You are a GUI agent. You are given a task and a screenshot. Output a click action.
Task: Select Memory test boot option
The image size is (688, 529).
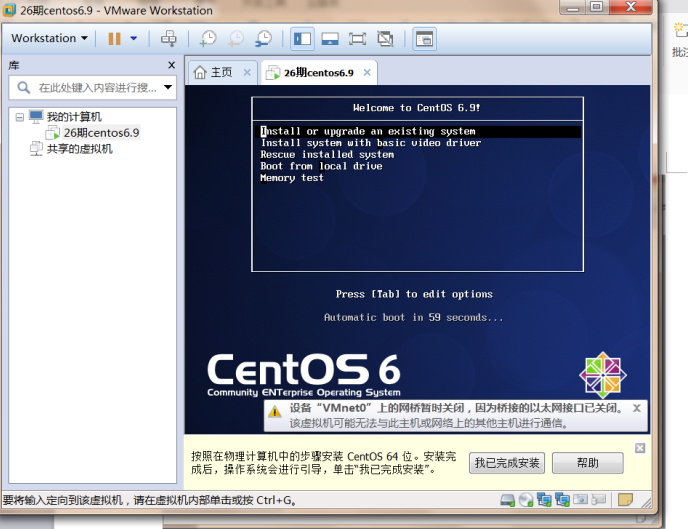tap(292, 178)
